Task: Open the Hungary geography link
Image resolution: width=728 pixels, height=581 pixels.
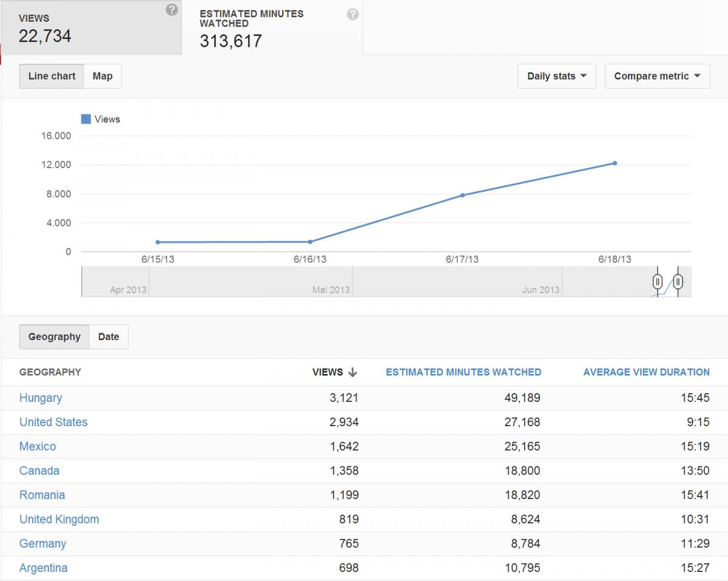Action: coord(41,398)
